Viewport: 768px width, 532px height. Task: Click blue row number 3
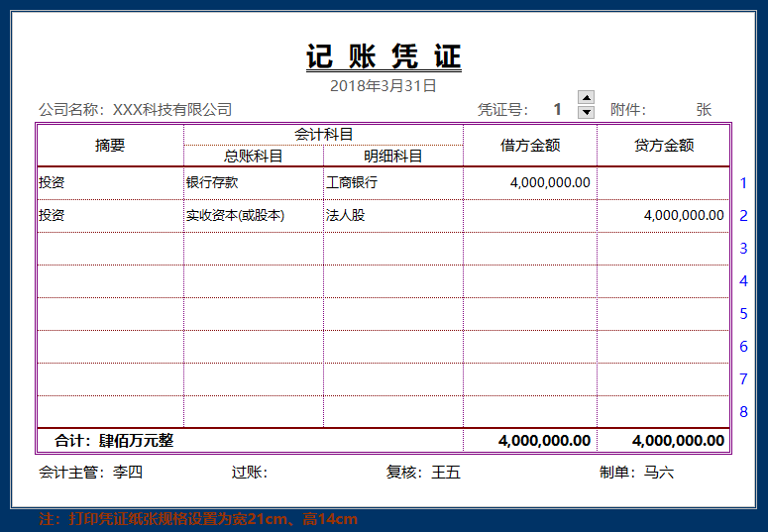pyautogui.click(x=743, y=249)
